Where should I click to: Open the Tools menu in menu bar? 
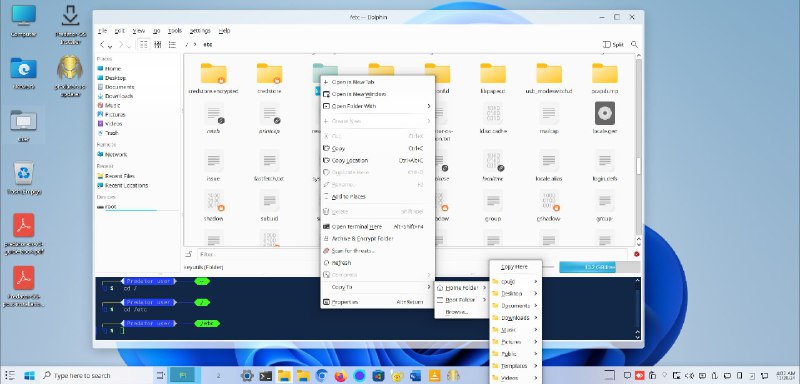coord(175,31)
